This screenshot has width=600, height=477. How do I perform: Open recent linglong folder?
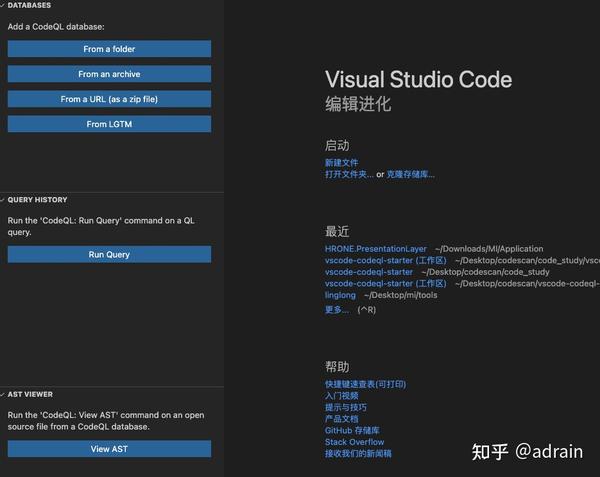click(340, 295)
